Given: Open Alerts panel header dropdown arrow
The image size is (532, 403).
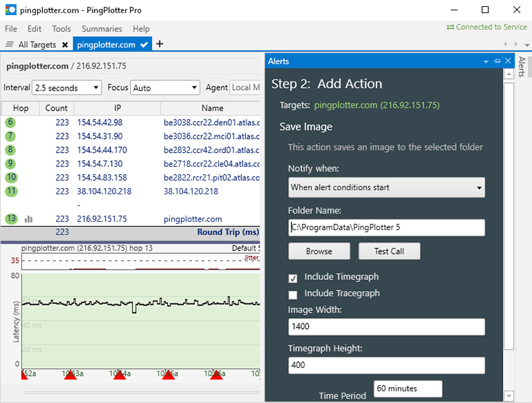Looking at the screenshot, I should point(486,62).
